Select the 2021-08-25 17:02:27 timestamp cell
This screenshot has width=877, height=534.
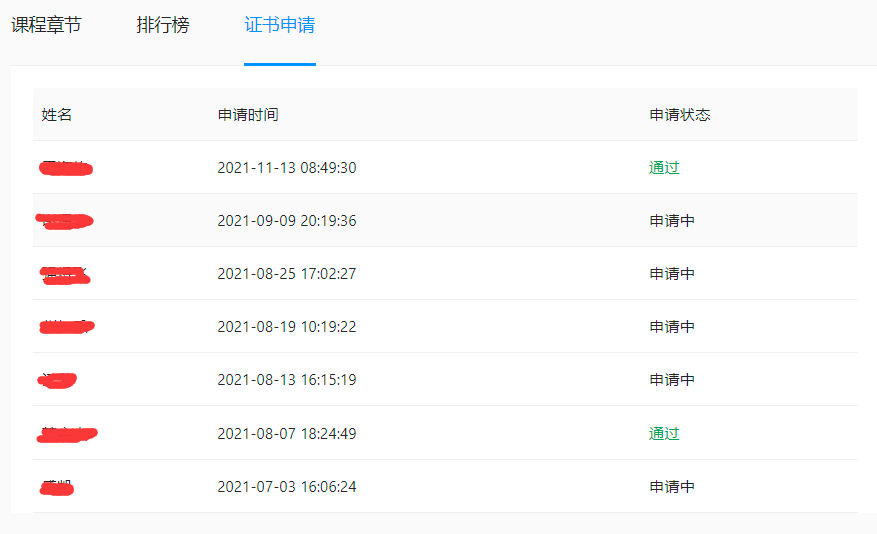[x=287, y=274]
